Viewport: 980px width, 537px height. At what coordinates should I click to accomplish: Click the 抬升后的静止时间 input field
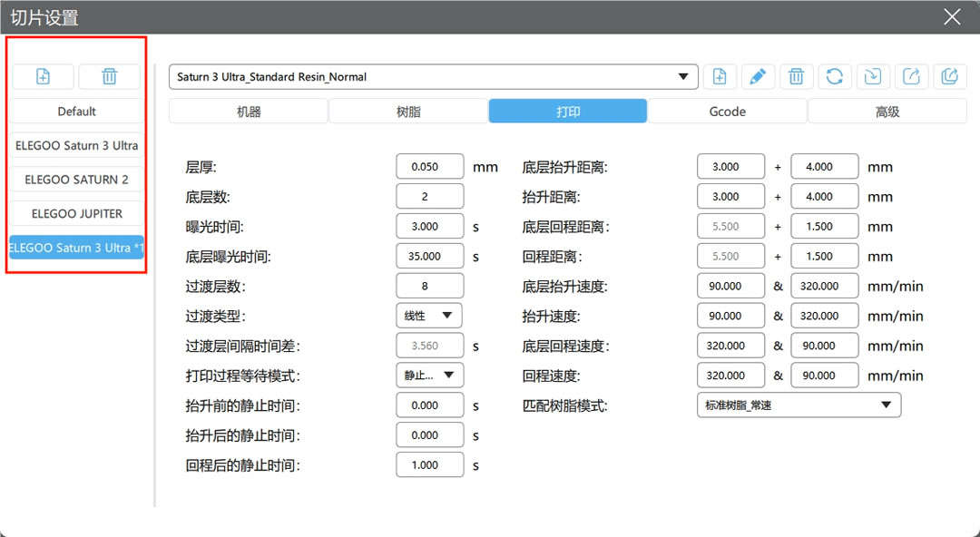point(430,435)
